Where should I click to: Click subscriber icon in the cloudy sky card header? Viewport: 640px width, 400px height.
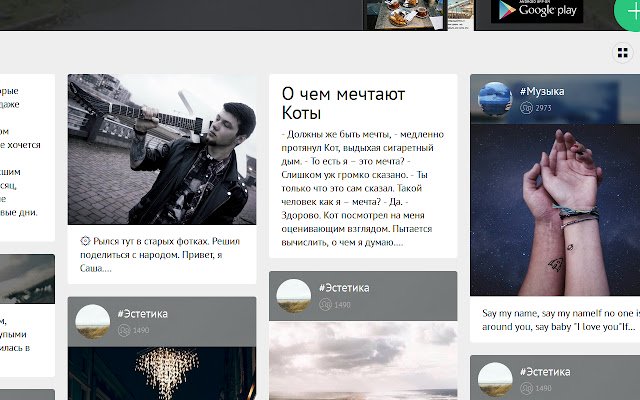click(x=325, y=304)
